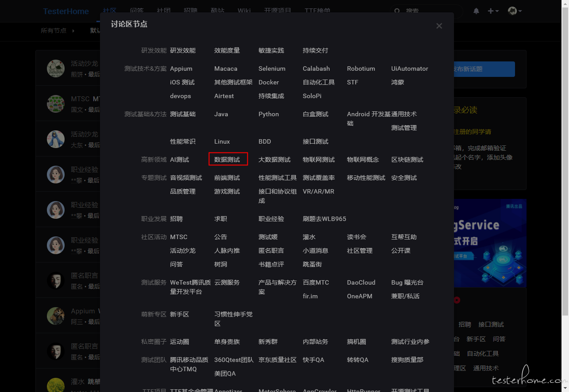The width and height of the screenshot is (569, 392).
Task: Select the 百度MTC node
Action: point(316,282)
